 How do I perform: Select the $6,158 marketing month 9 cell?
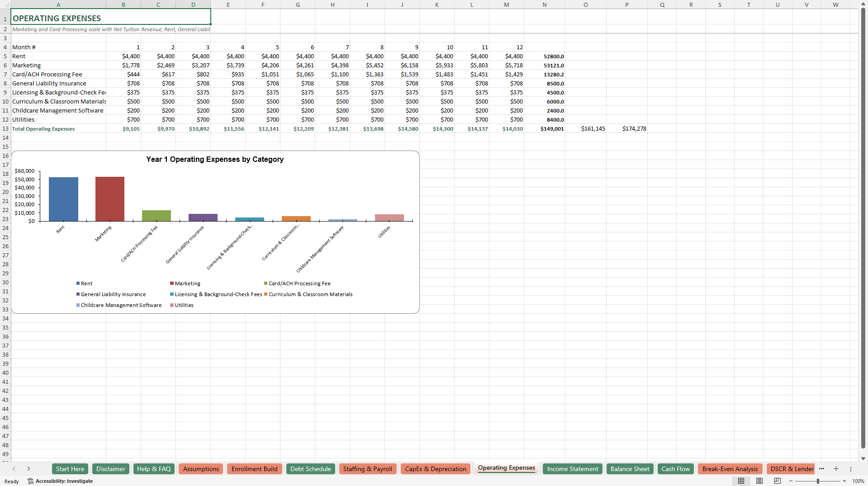click(x=402, y=66)
